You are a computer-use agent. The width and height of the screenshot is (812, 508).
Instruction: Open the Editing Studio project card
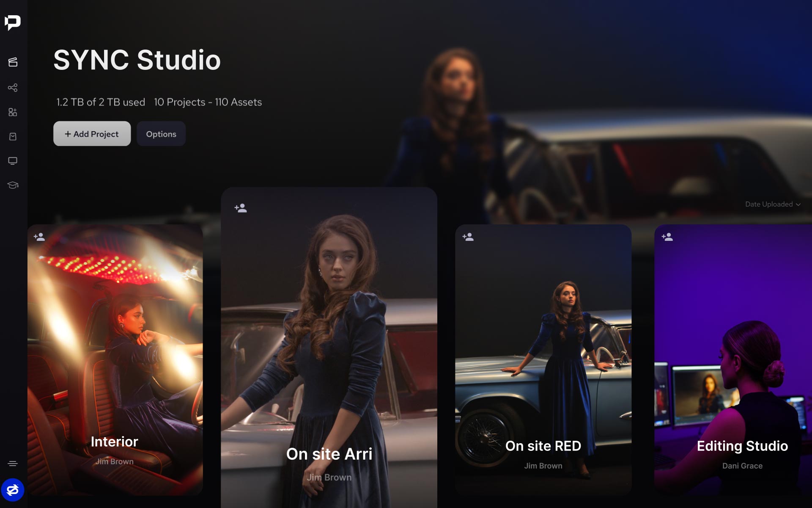(733, 360)
